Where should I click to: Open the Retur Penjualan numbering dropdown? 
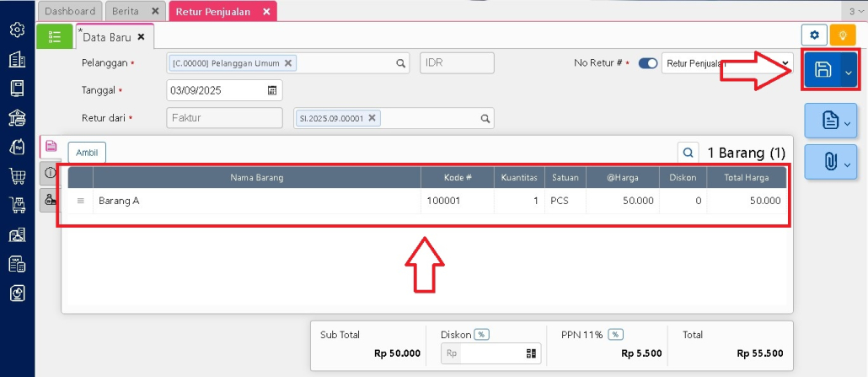pos(726,63)
